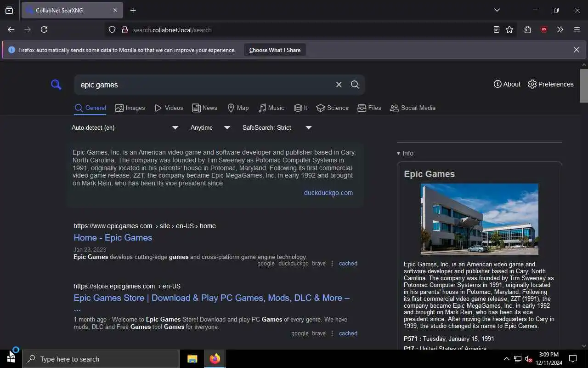Open the Windows notification center
The image size is (588, 368).
tap(573, 359)
